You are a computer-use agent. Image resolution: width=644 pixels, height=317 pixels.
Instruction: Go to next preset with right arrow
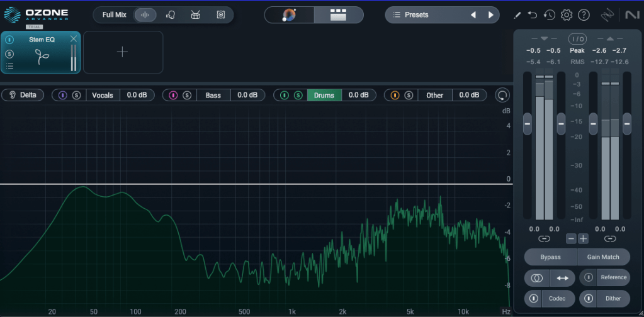(x=490, y=14)
